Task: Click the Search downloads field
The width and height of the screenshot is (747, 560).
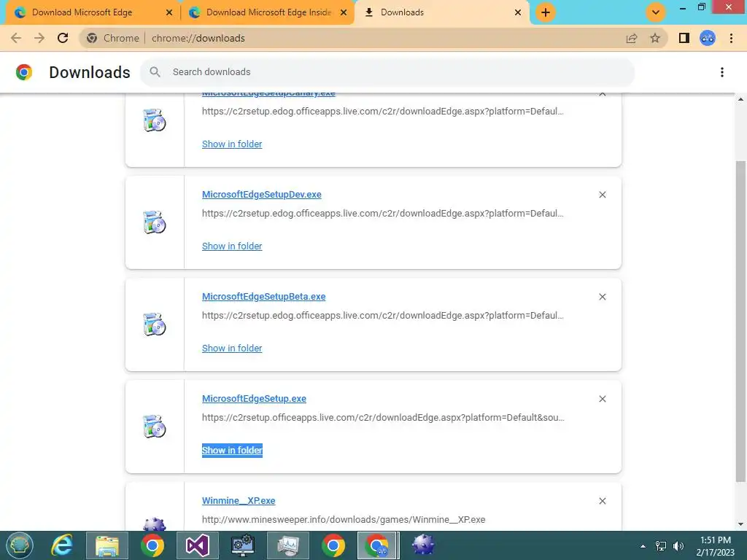Action: [387, 72]
